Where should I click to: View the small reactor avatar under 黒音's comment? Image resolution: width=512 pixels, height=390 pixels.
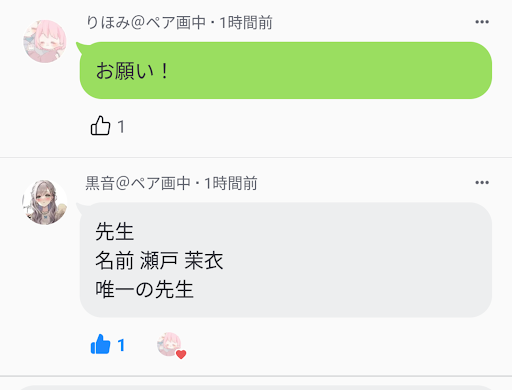tap(169, 344)
